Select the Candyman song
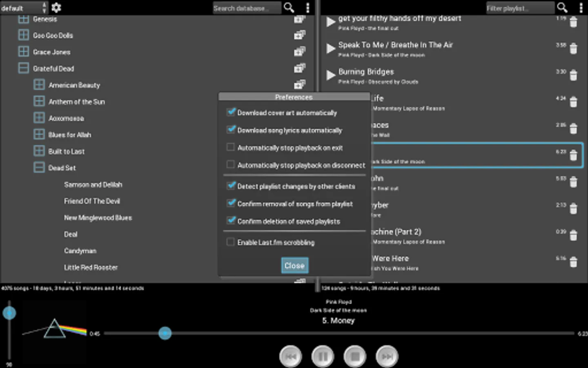The width and height of the screenshot is (588, 368). pyautogui.click(x=80, y=251)
